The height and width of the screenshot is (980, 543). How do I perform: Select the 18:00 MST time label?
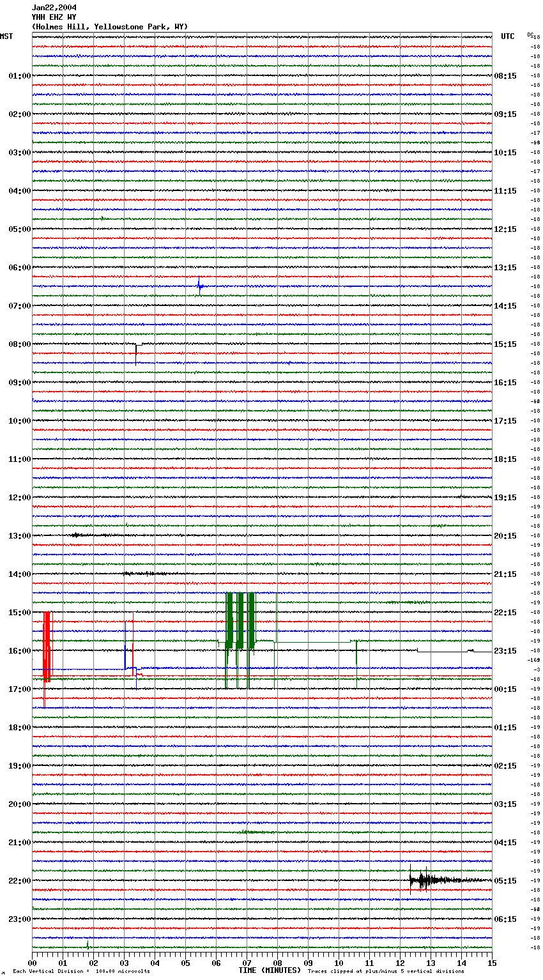click(20, 728)
